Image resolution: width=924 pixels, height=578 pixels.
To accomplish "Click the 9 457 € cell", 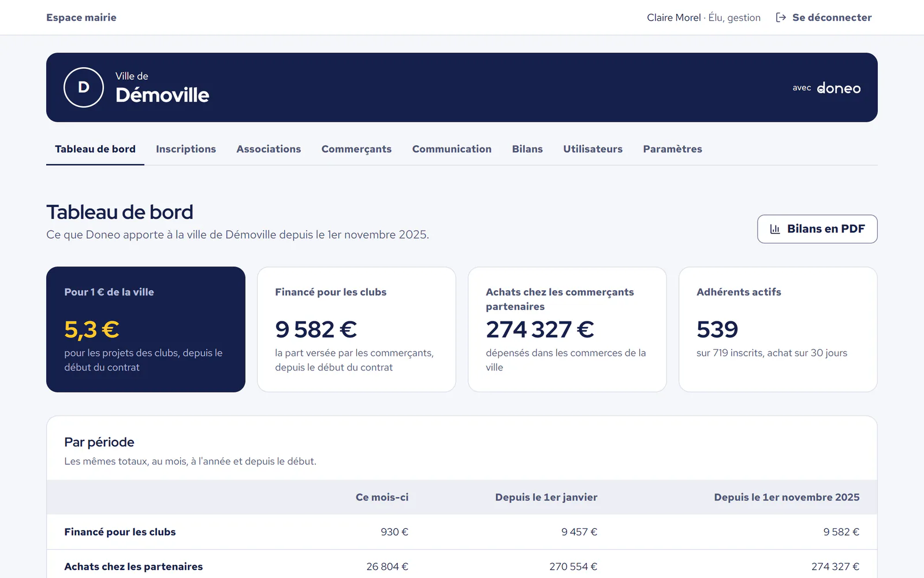I will point(579,532).
